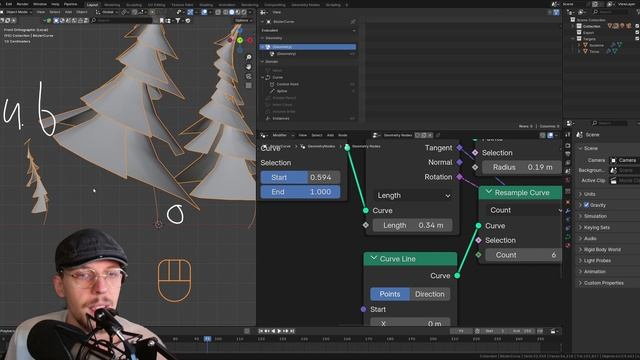
Task: Open the Render menu
Action: 22,4
